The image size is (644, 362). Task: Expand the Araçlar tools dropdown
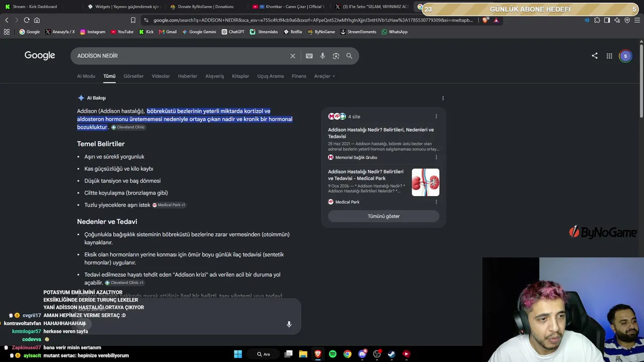pos(325,76)
